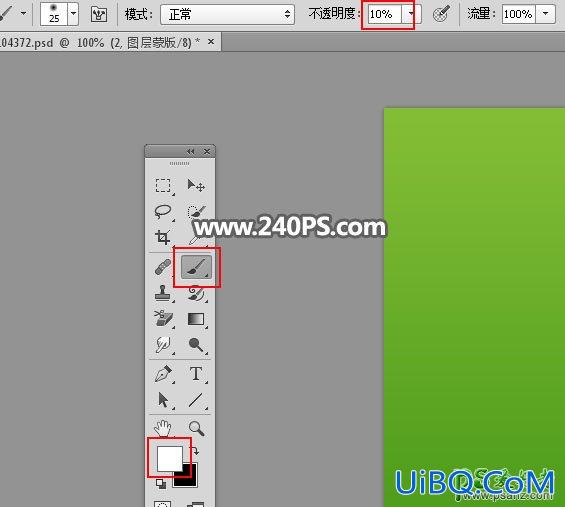Select the Hand tool
The image size is (565, 507).
click(163, 428)
